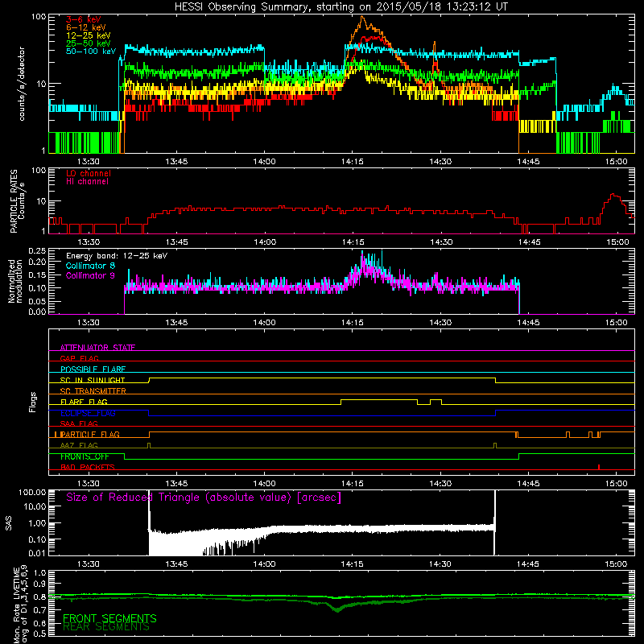Viewport: 644px width, 644px height.
Task: Select the Collimator 8 legend entry
Action: pyautogui.click(x=90, y=266)
